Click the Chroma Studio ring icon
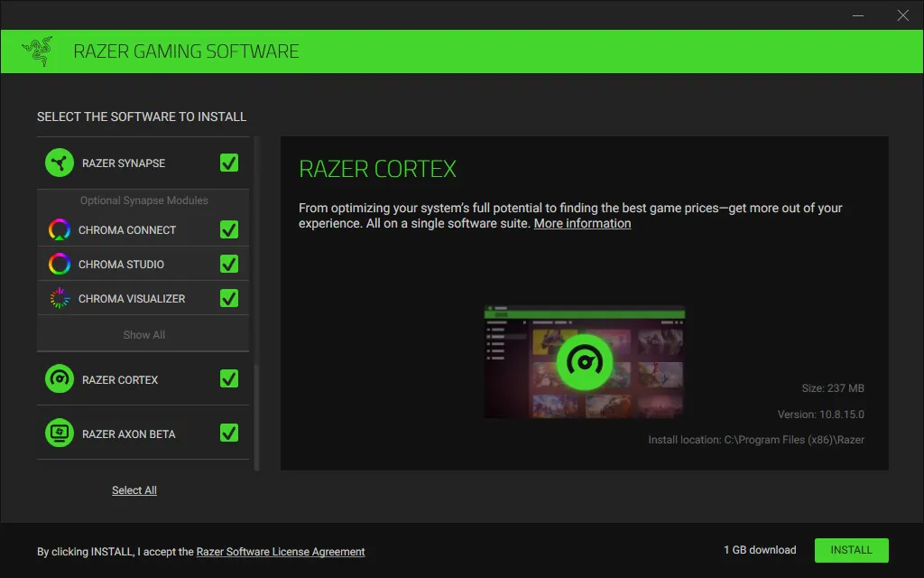The image size is (924, 578). pyautogui.click(x=60, y=264)
